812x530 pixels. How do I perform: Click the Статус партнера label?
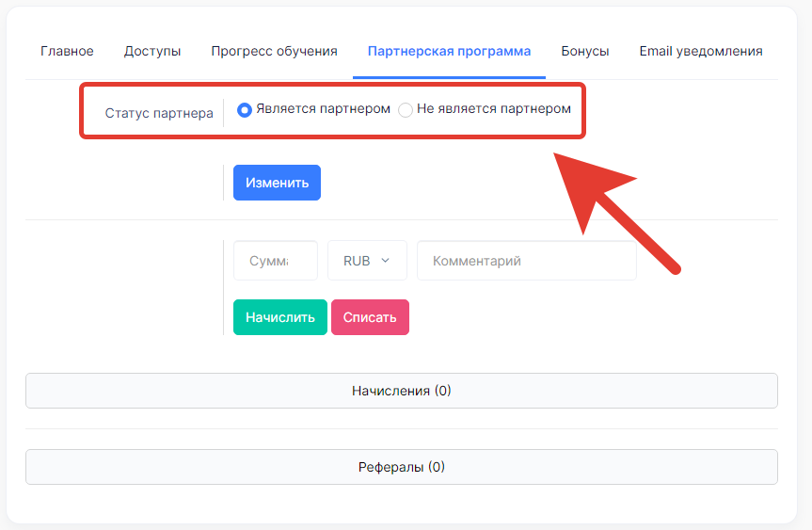tap(159, 113)
